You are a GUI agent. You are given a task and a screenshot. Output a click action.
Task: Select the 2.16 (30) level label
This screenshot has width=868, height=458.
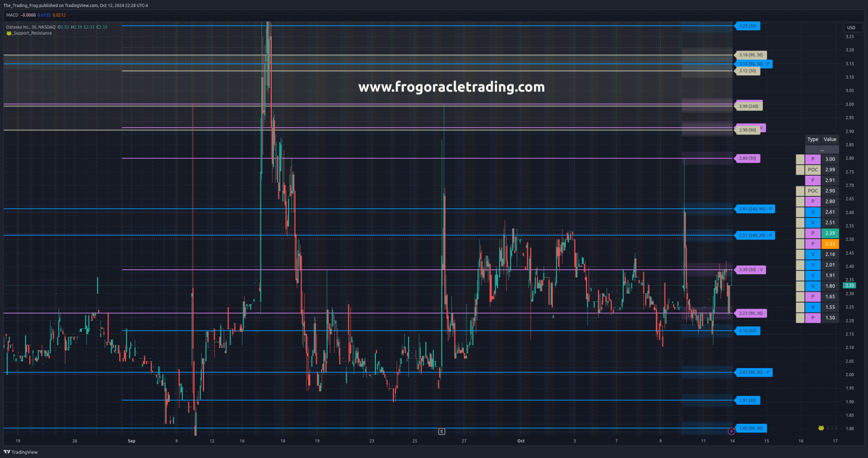[748, 331]
